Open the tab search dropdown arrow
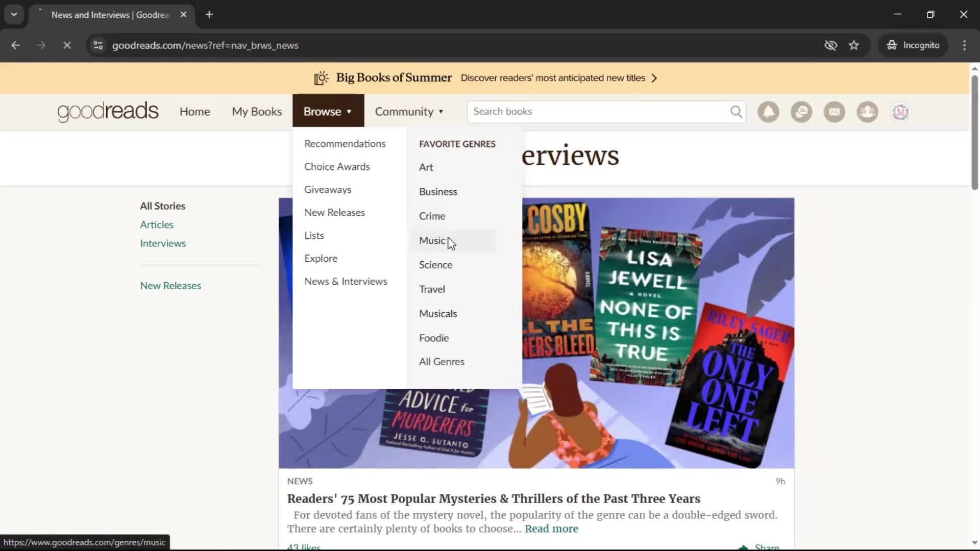980x551 pixels. [x=14, y=15]
